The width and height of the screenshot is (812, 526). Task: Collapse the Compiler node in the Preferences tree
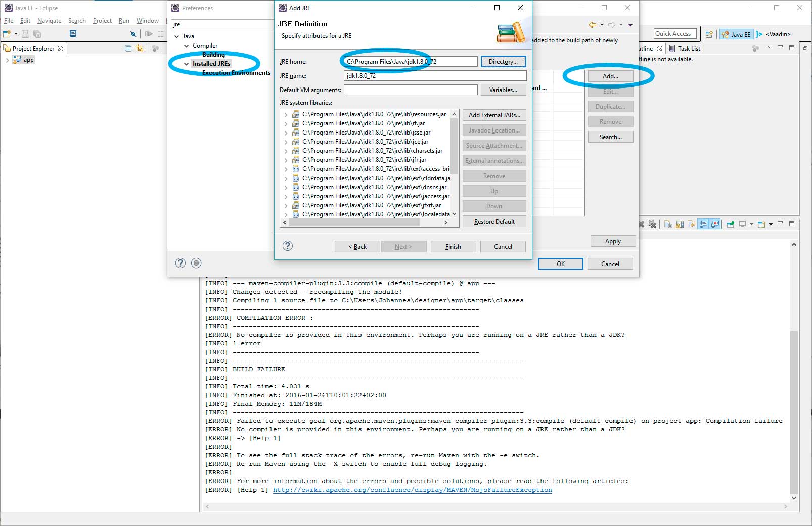click(186, 46)
